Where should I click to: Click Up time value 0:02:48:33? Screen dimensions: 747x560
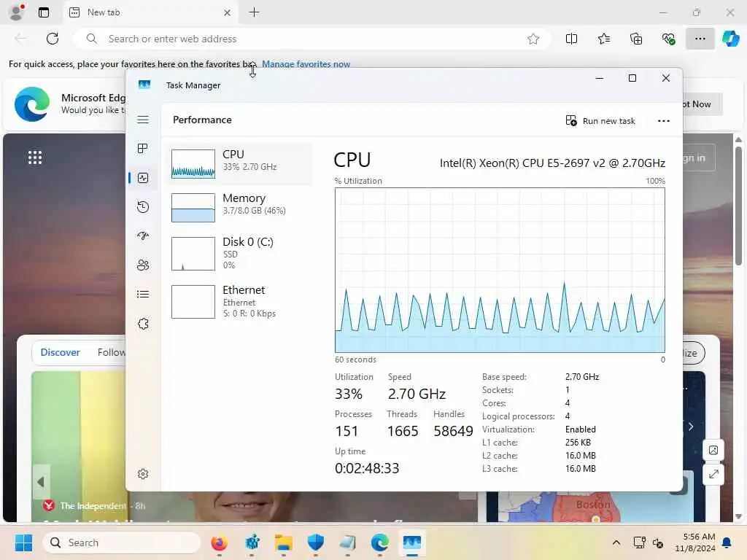[x=367, y=468]
